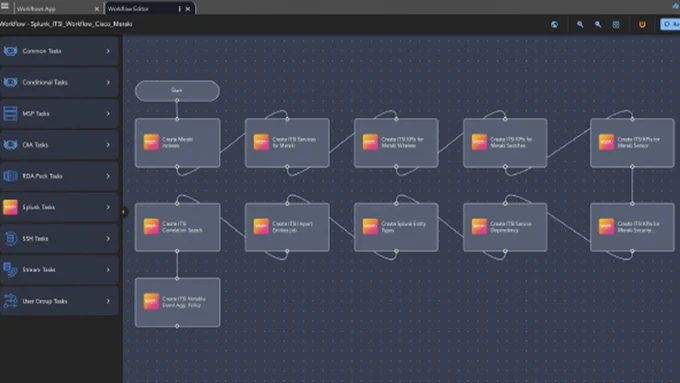Click Splunk icon on ITSI Service Dependency node
680x383 pixels.
pos(479,226)
